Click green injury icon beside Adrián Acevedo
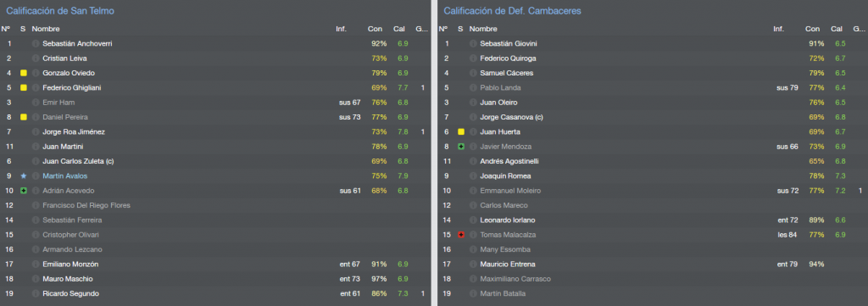 click(23, 191)
